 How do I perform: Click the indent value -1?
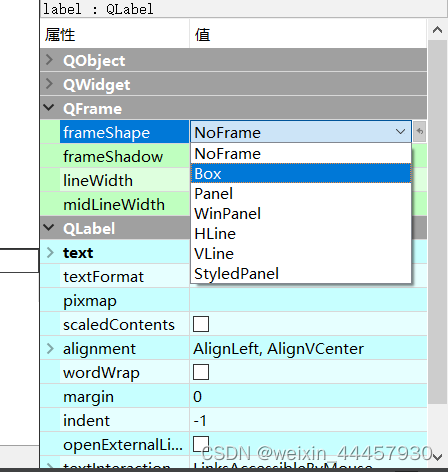point(200,420)
